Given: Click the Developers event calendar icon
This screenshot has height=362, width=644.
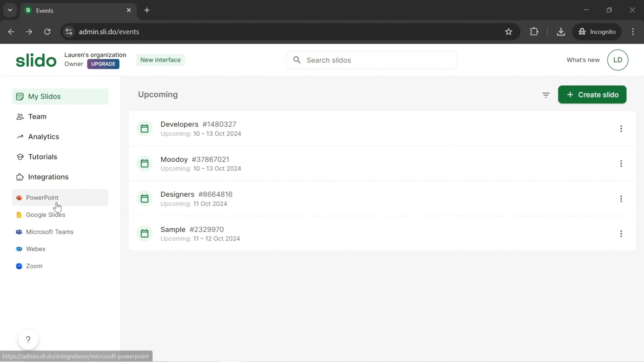Looking at the screenshot, I should point(145,129).
